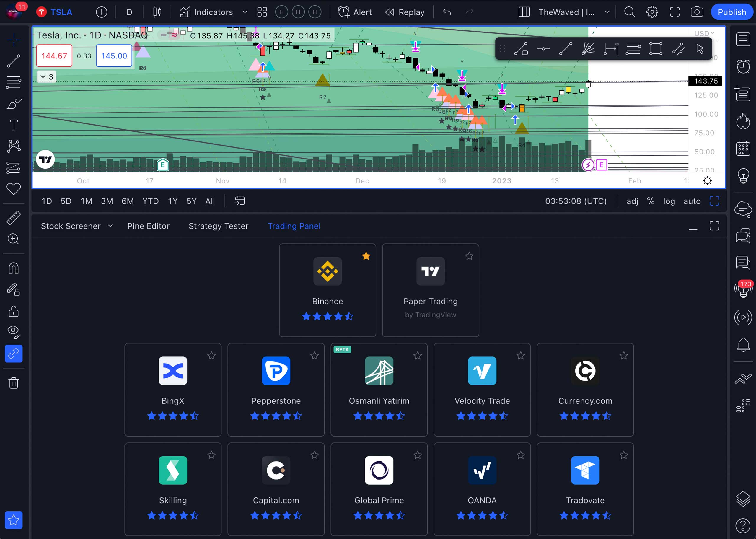Image resolution: width=756 pixels, height=539 pixels.
Task: Select the brush drawing tool
Action: (14, 104)
